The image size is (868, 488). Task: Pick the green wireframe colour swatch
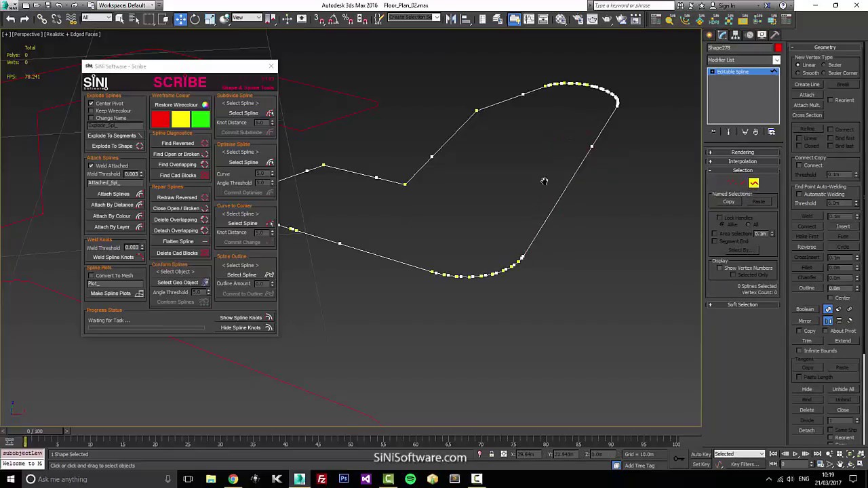click(x=200, y=120)
